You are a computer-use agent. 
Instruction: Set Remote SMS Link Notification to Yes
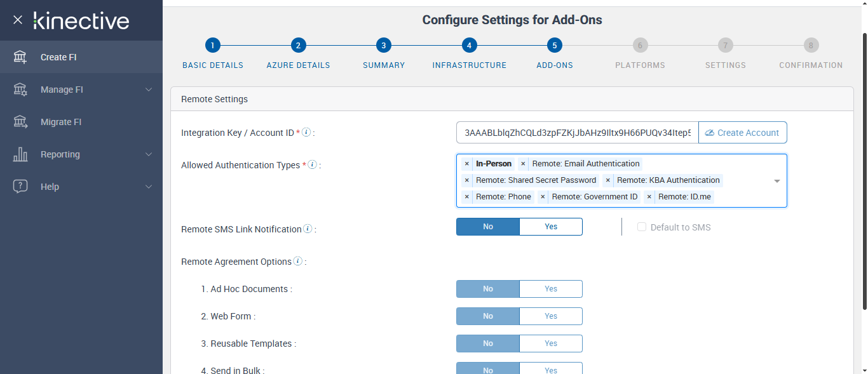click(550, 227)
